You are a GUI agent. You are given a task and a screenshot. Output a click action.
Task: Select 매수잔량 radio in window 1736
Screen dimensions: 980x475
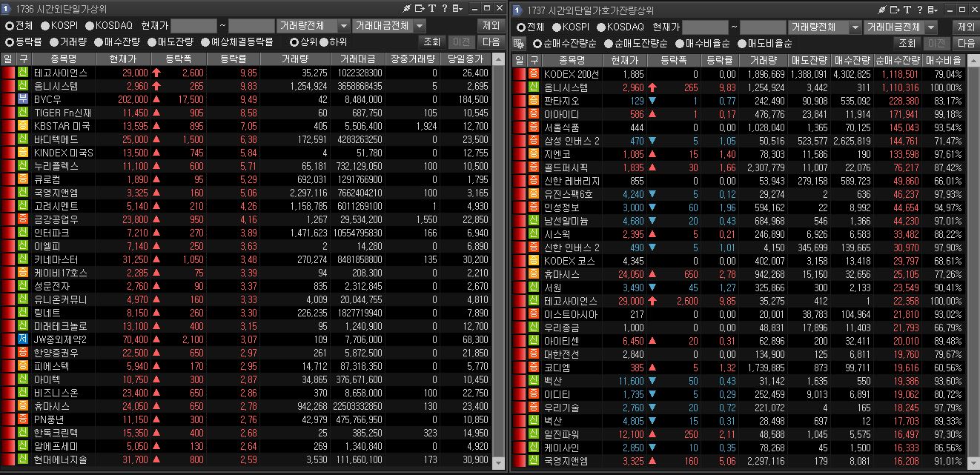99,42
